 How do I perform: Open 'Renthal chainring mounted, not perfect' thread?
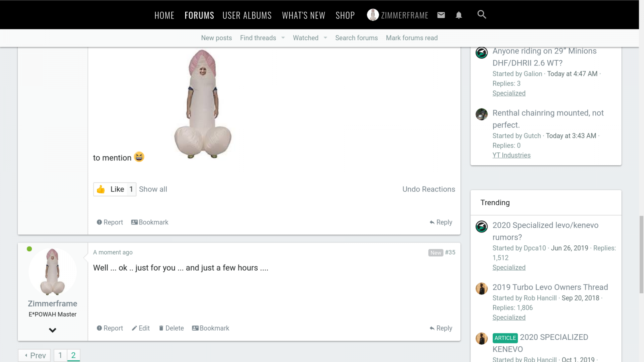click(x=548, y=119)
